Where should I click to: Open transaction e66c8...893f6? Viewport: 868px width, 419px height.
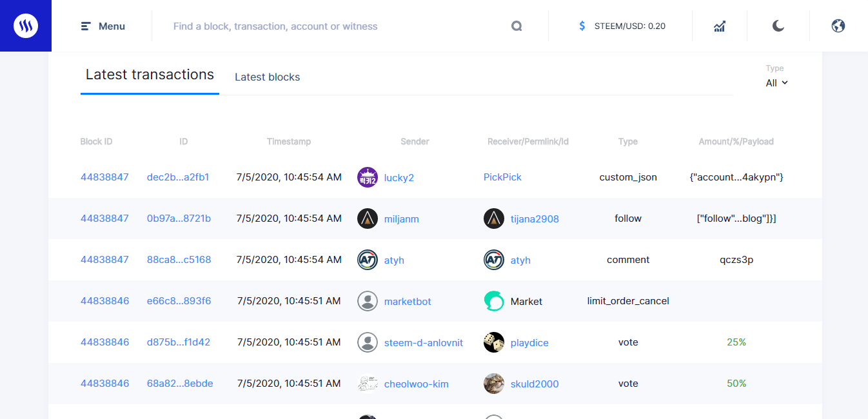click(179, 301)
